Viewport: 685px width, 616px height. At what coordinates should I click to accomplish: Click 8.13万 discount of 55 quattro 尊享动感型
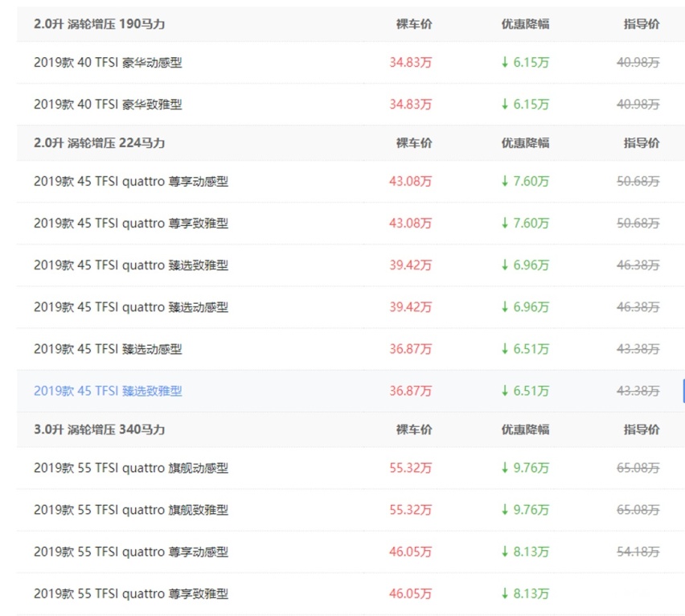click(x=525, y=552)
